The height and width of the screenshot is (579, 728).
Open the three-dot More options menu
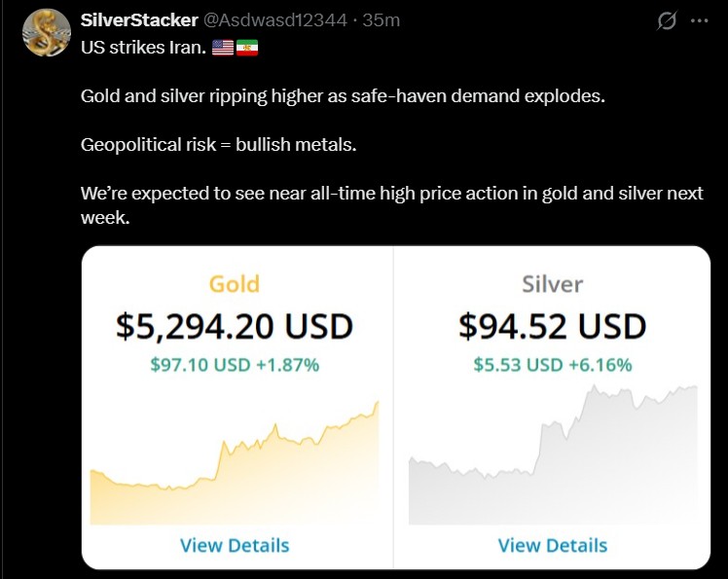tap(699, 21)
